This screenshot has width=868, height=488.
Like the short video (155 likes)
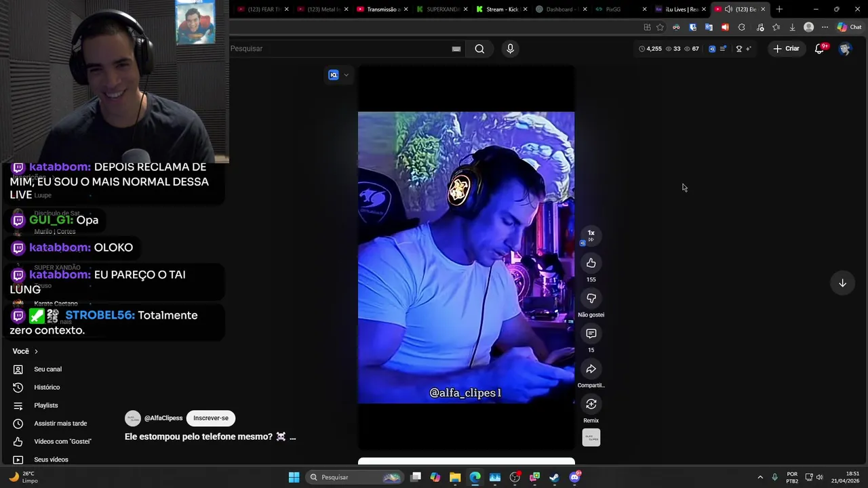(x=591, y=263)
